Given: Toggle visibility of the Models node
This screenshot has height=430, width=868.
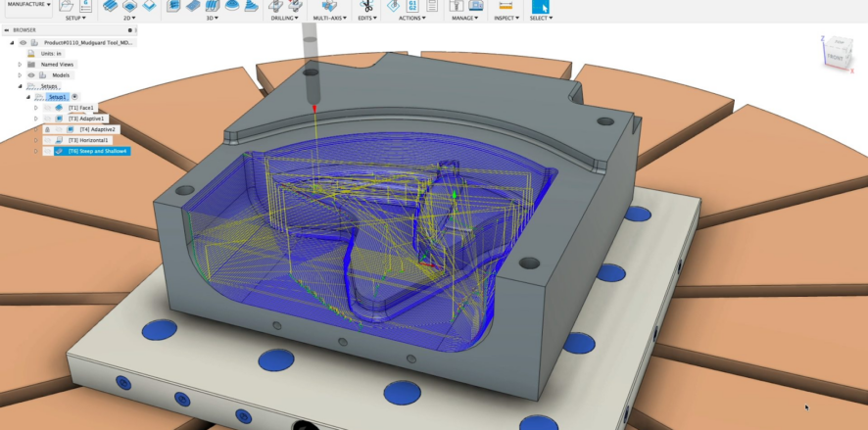Looking at the screenshot, I should pos(31,75).
